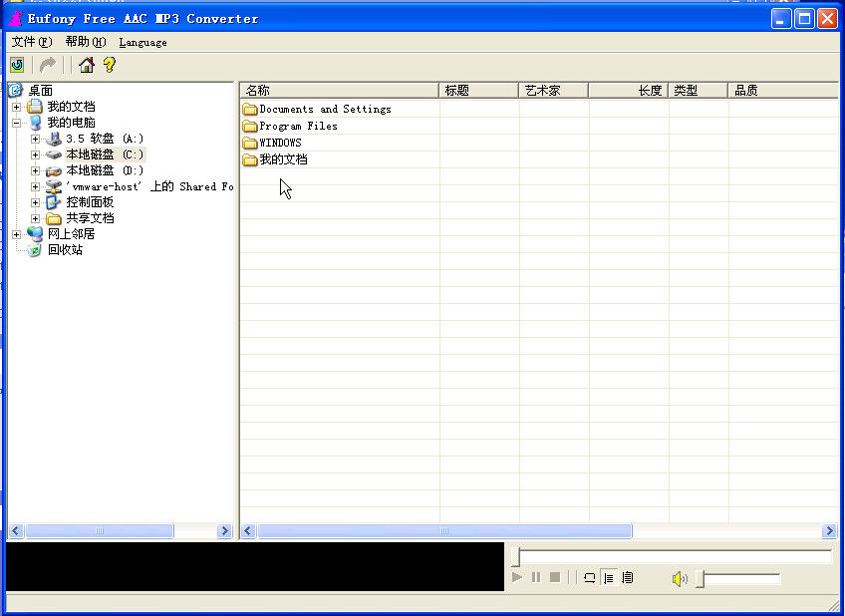Sort by the 类型 column header
Screen dimensions: 845x616
698,91
